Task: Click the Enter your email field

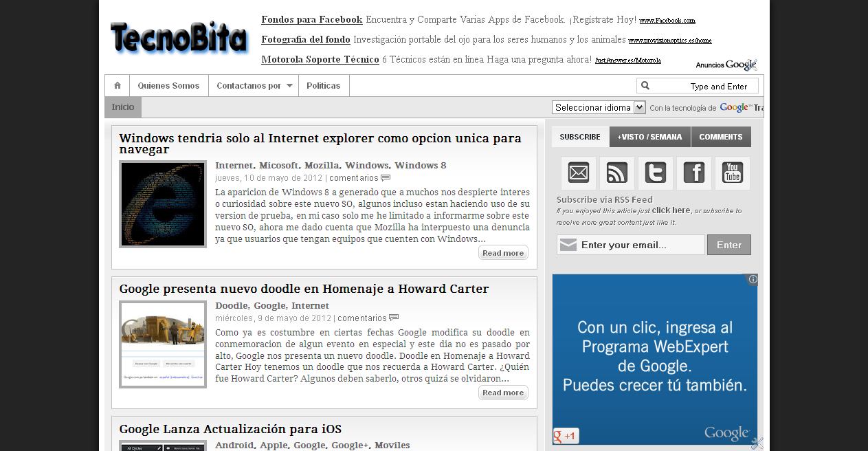Action: click(x=631, y=245)
